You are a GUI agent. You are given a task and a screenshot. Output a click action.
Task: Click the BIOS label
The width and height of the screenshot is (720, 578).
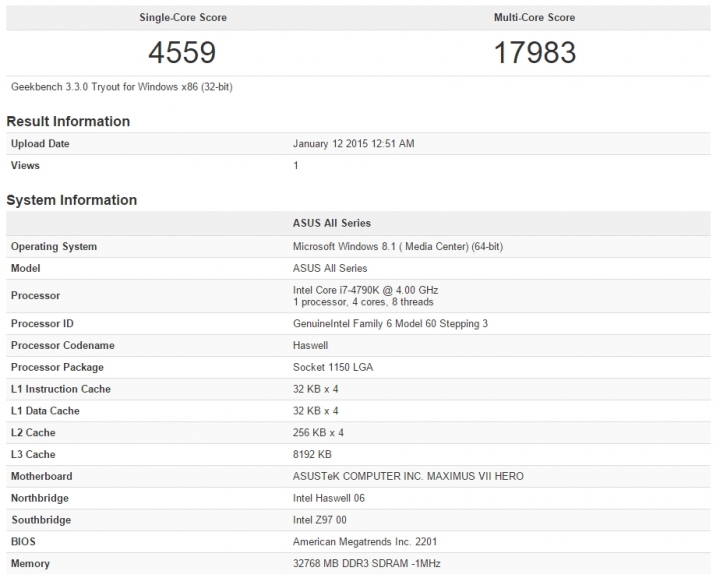[23, 542]
